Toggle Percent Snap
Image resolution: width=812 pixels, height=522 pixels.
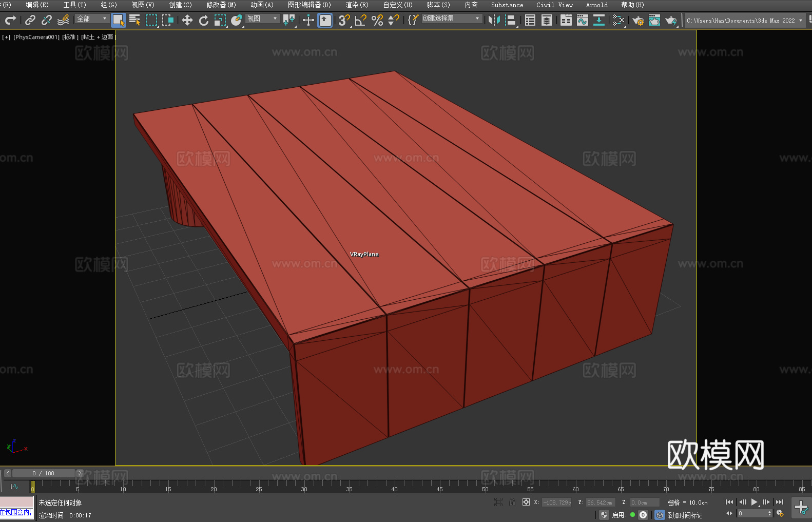(x=377, y=20)
